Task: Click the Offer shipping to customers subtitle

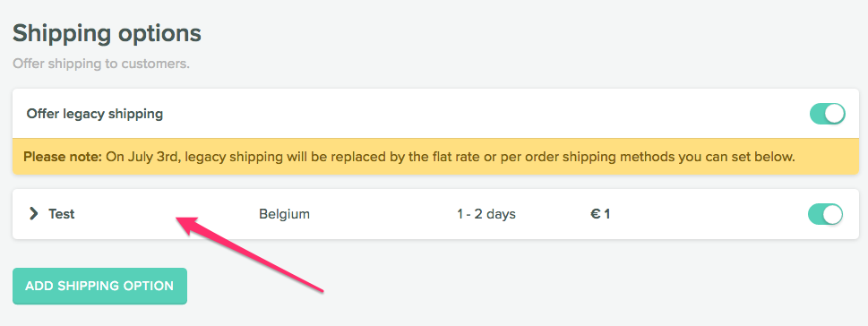Action: (x=101, y=64)
